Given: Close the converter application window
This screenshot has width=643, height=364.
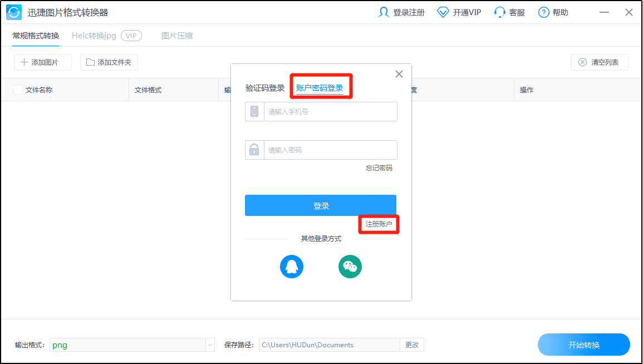Looking at the screenshot, I should 629,12.
